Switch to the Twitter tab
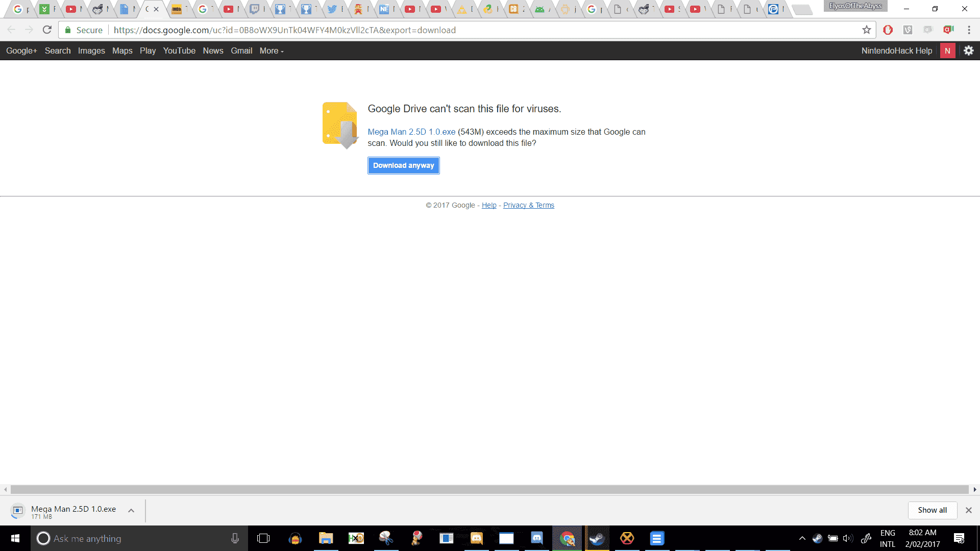This screenshot has height=551, width=980. point(334,9)
